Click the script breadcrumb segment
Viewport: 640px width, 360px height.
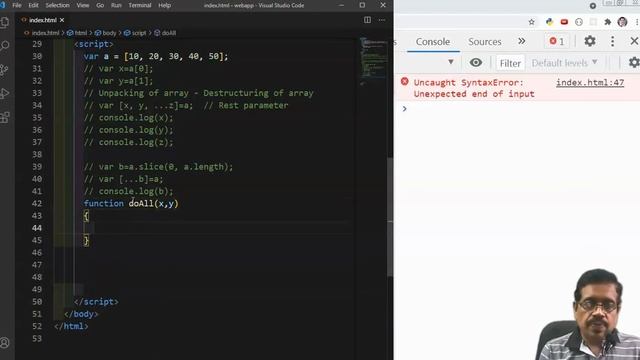point(135,33)
